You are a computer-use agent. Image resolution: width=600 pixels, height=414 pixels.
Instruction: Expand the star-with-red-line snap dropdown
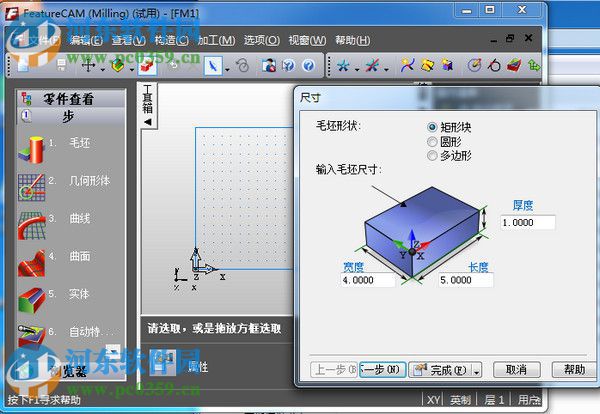386,70
